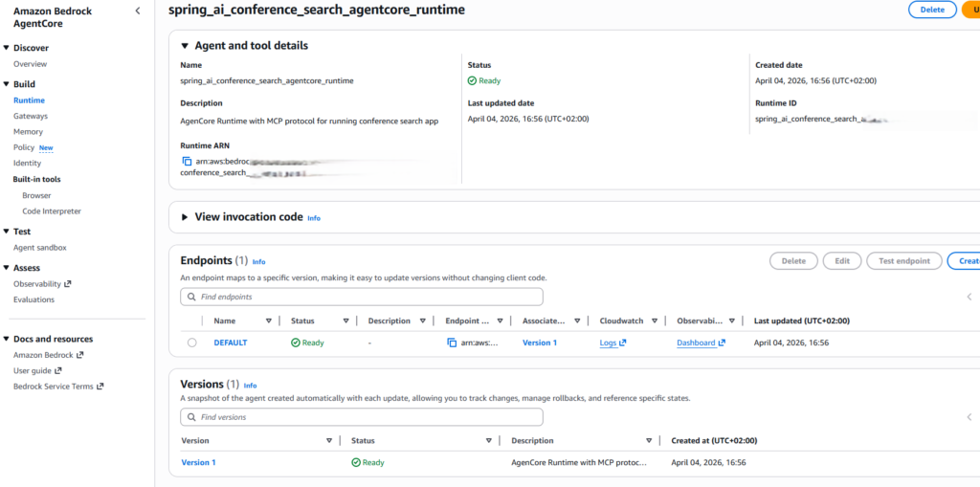This screenshot has height=487, width=980.
Task: Sort endpoints by the Description column
Action: [x=422, y=321]
